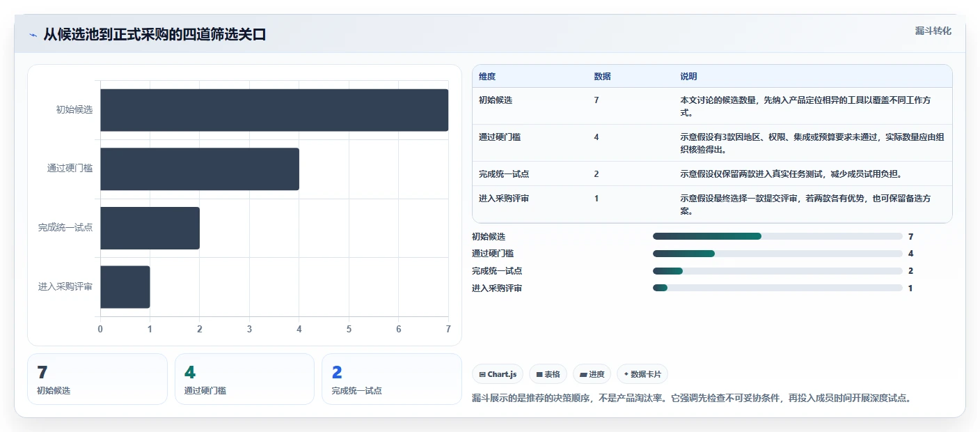Click the description starting 示意假设有3款
980x432 pixels.
tap(812, 143)
